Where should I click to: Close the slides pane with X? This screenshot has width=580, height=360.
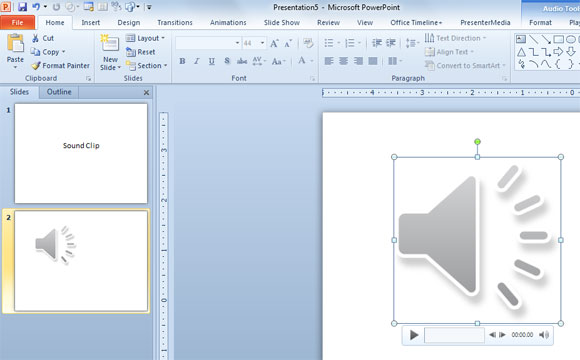146,92
